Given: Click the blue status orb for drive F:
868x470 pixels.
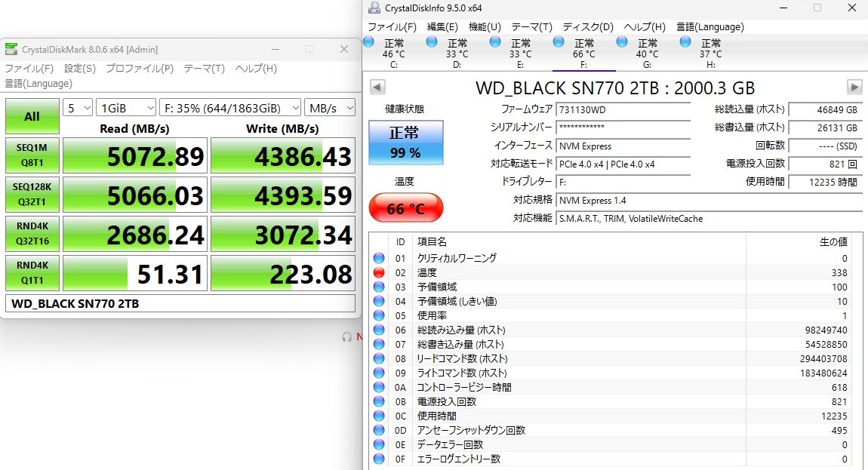Looking at the screenshot, I should (559, 42).
